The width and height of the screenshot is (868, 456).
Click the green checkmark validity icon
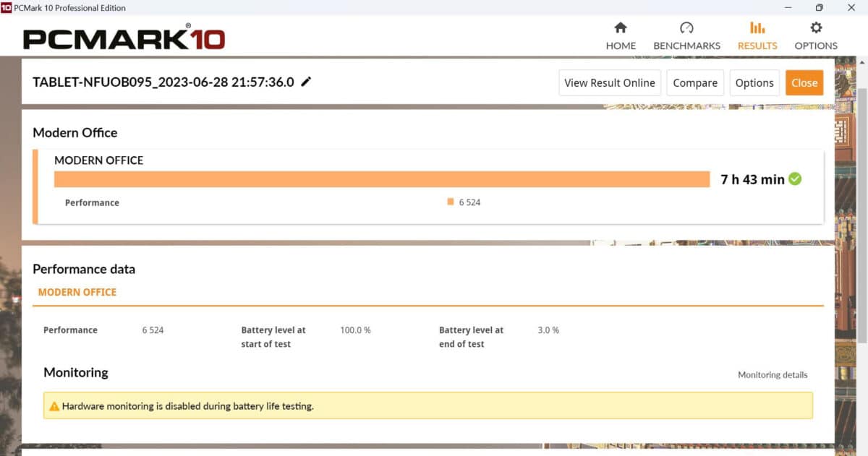point(795,178)
